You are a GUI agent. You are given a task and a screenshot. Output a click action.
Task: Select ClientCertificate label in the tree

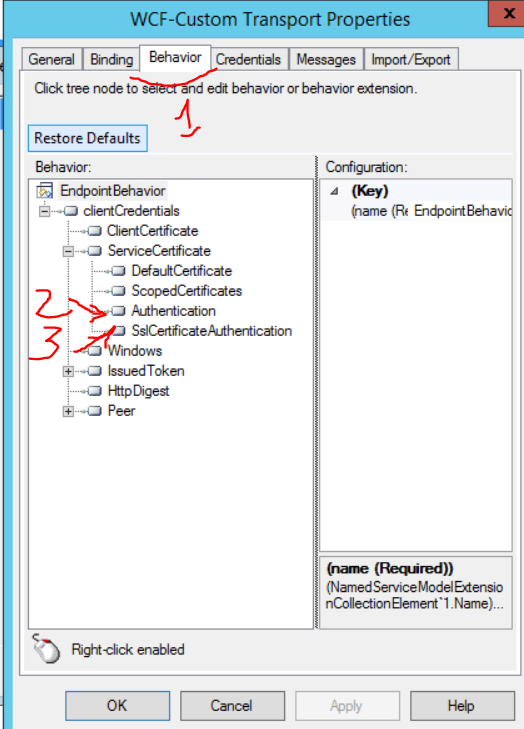tap(153, 231)
